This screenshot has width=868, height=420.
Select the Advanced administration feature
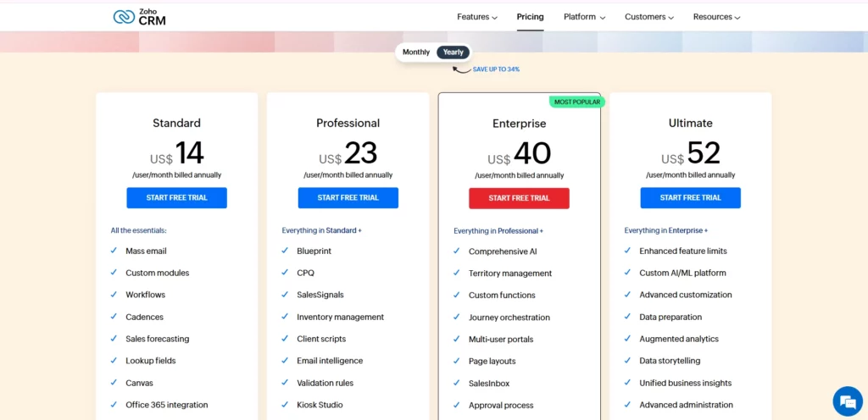pyautogui.click(x=687, y=405)
